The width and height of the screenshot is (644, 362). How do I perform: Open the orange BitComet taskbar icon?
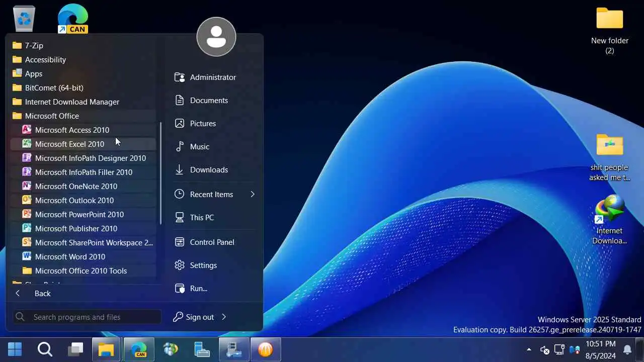(265, 349)
